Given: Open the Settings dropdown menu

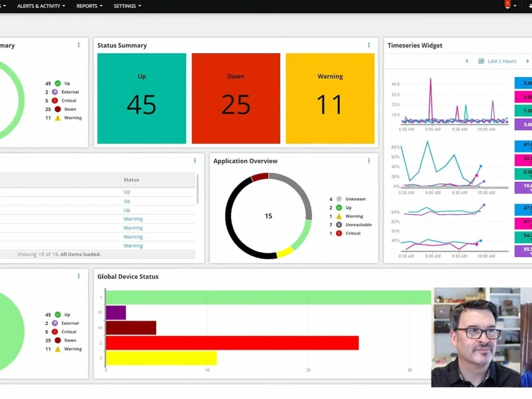Looking at the screenshot, I should pos(127,6).
